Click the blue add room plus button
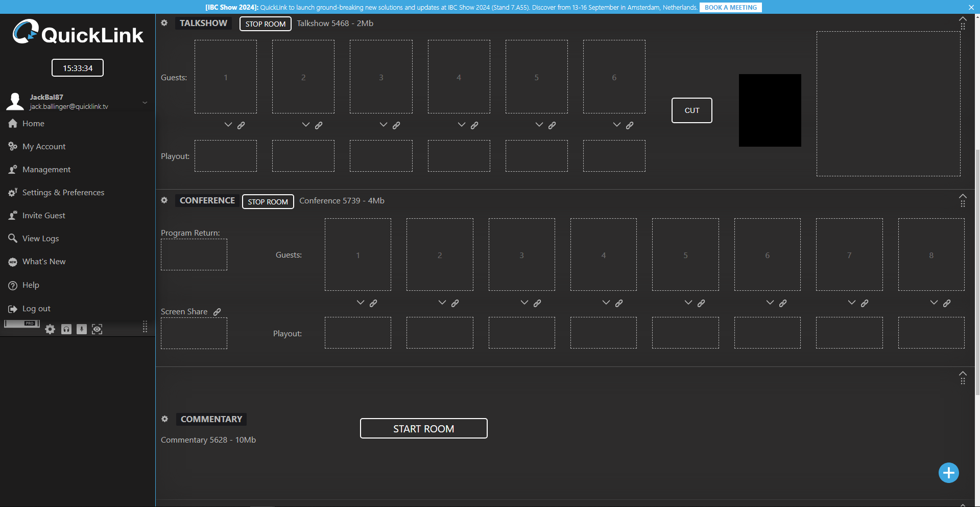Image resolution: width=980 pixels, height=507 pixels. pyautogui.click(x=948, y=473)
